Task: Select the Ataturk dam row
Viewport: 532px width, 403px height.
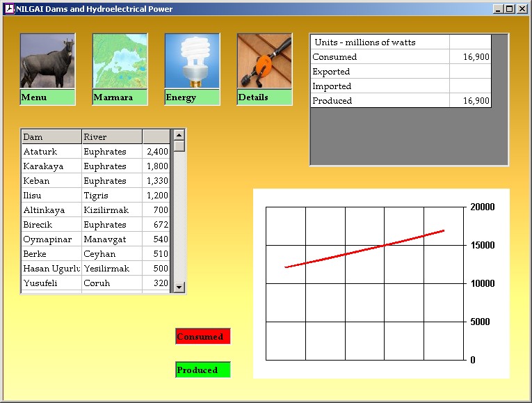Action: coord(51,152)
